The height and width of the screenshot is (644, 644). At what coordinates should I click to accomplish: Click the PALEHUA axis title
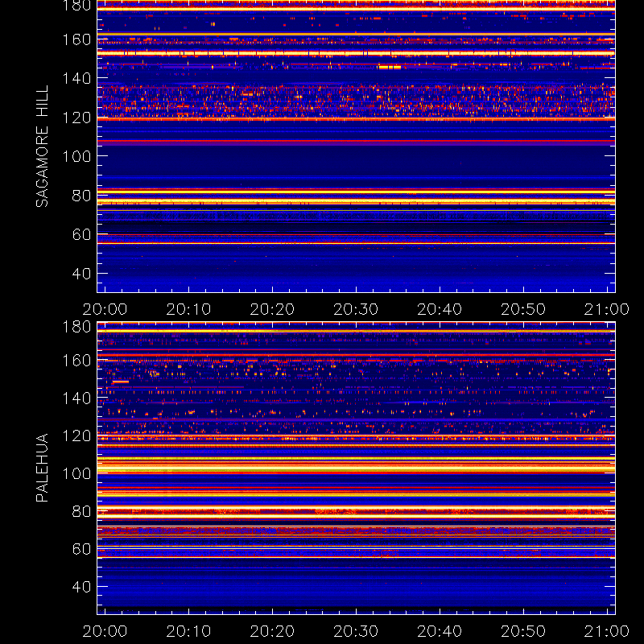tap(43, 468)
